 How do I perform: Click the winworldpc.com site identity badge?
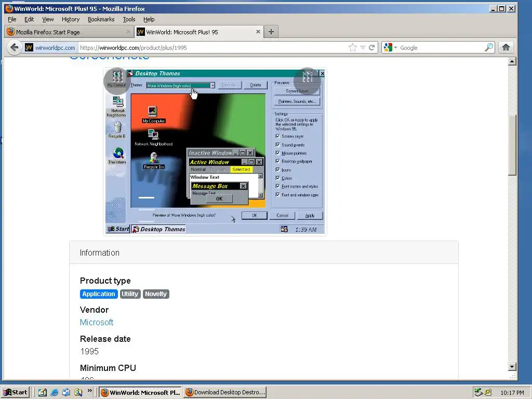pos(50,47)
